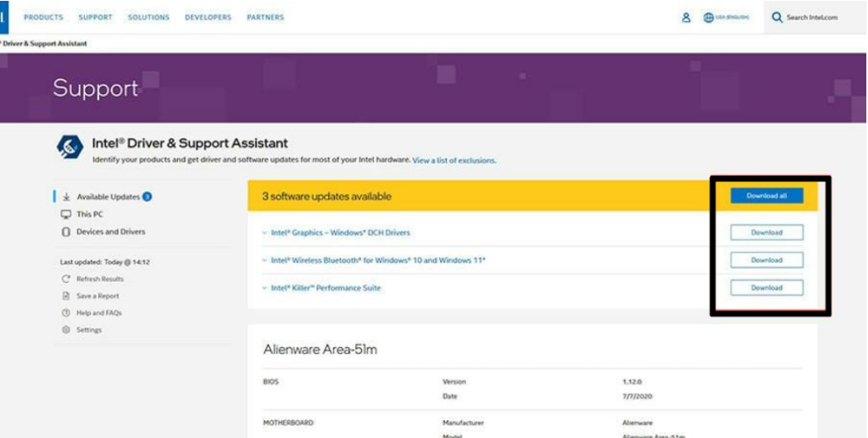Open the View a list of exclusions link
The image size is (868, 438).
coord(454,160)
